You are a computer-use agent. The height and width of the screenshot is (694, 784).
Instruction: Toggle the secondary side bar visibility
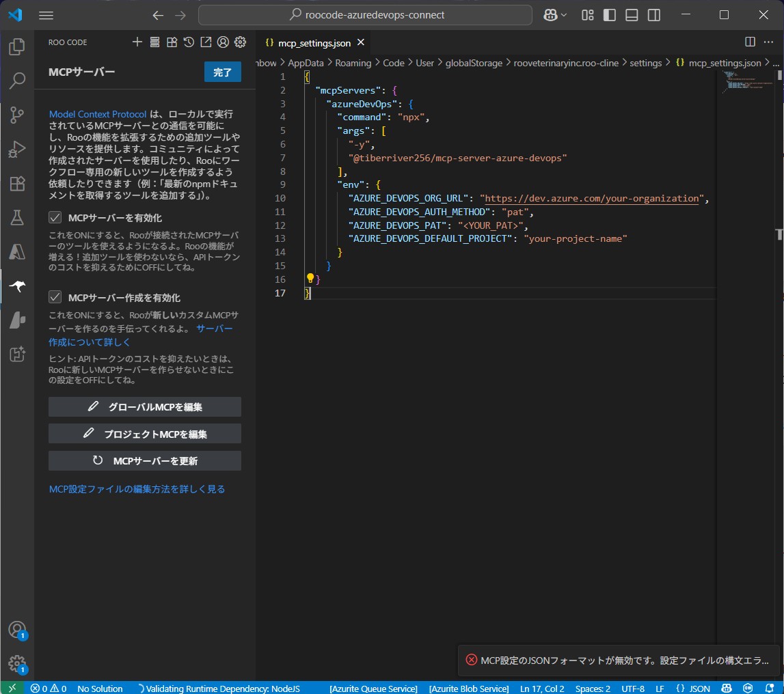653,15
